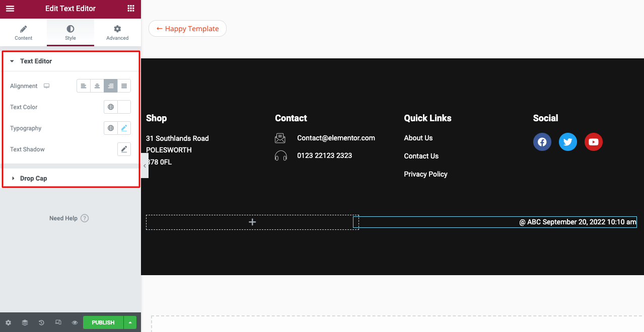Open the Publish options arrow
The width and height of the screenshot is (644, 332).
pos(130,322)
